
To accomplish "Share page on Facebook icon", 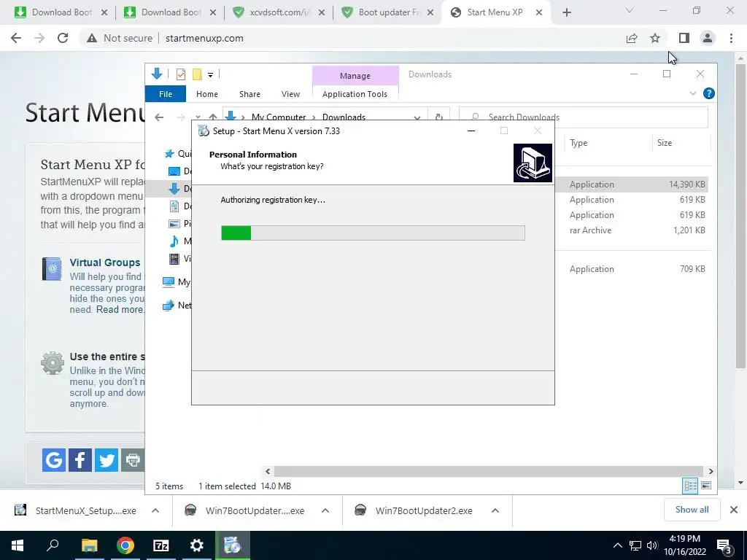I will [x=80, y=460].
